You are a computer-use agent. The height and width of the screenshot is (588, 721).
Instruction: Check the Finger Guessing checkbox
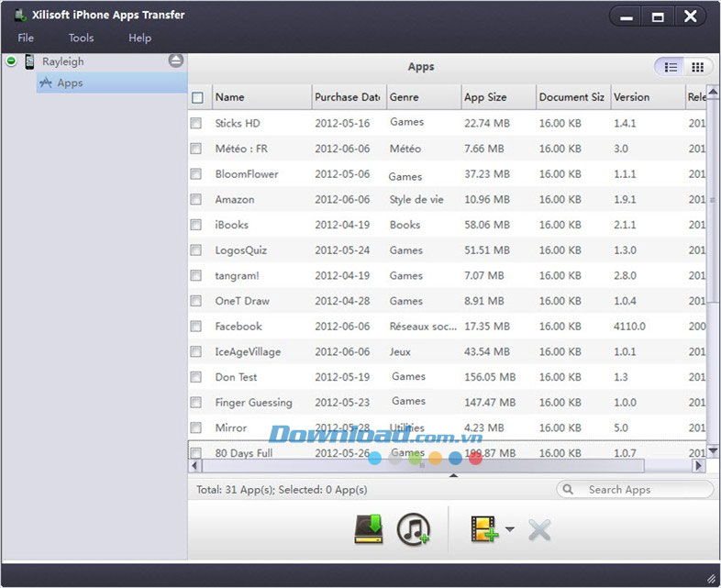[196, 403]
